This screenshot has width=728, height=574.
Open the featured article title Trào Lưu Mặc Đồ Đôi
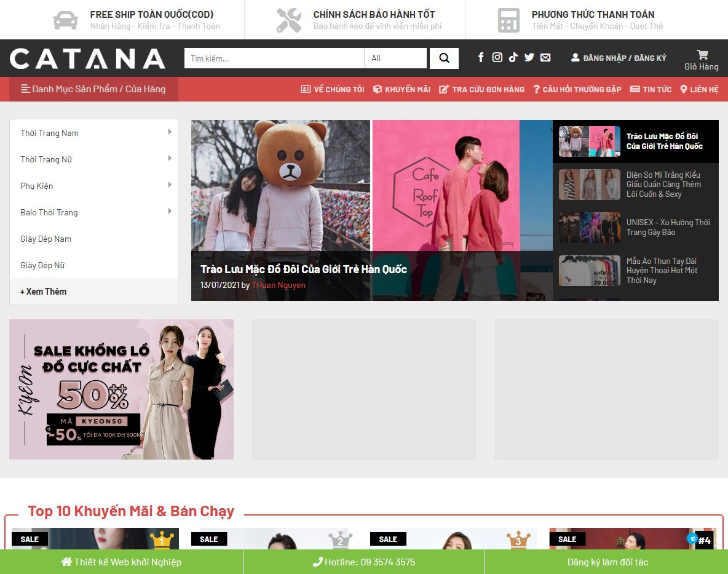point(304,269)
